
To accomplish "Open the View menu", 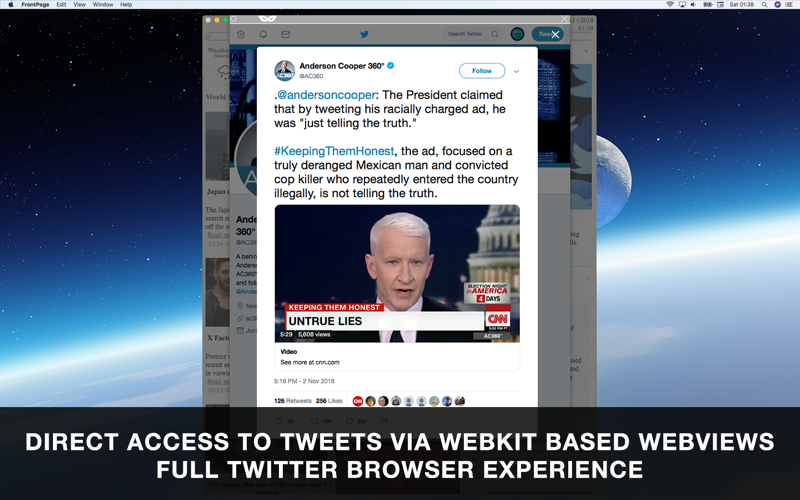I will (x=80, y=5).
